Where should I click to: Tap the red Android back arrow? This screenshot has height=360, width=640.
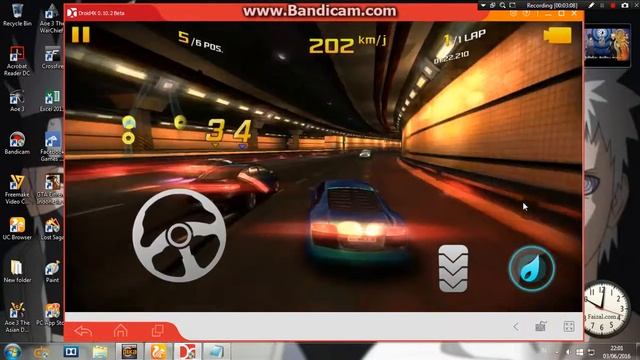83,331
